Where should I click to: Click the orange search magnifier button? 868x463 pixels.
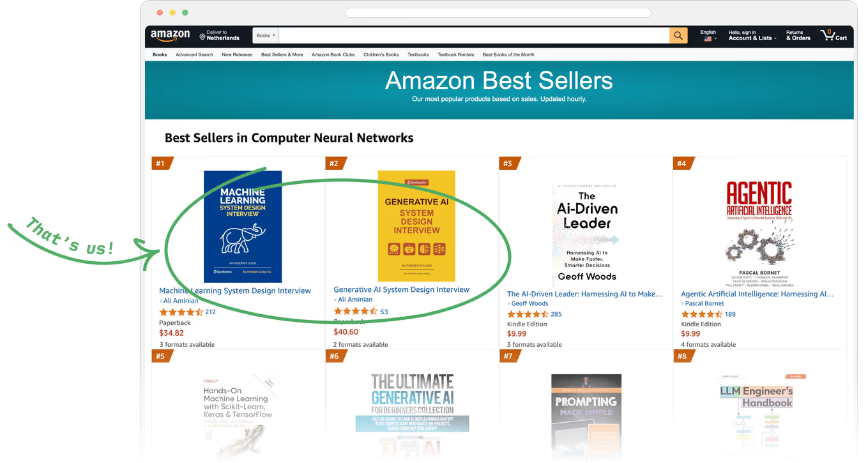678,36
